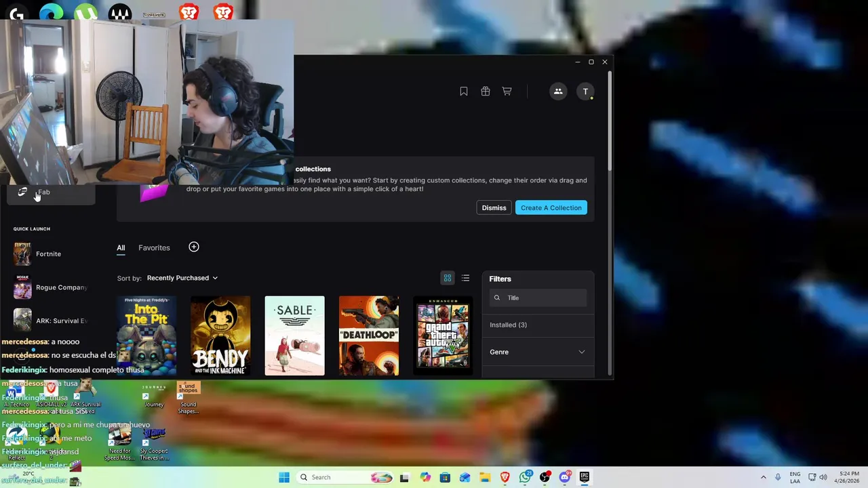
Task: Open OBS Studio from the taskbar
Action: click(545, 477)
